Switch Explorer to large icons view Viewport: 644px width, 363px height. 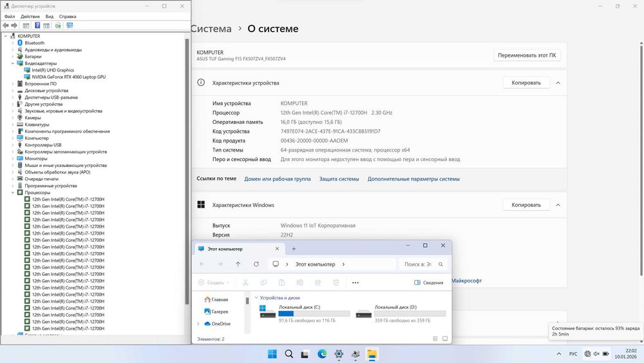coord(445,338)
